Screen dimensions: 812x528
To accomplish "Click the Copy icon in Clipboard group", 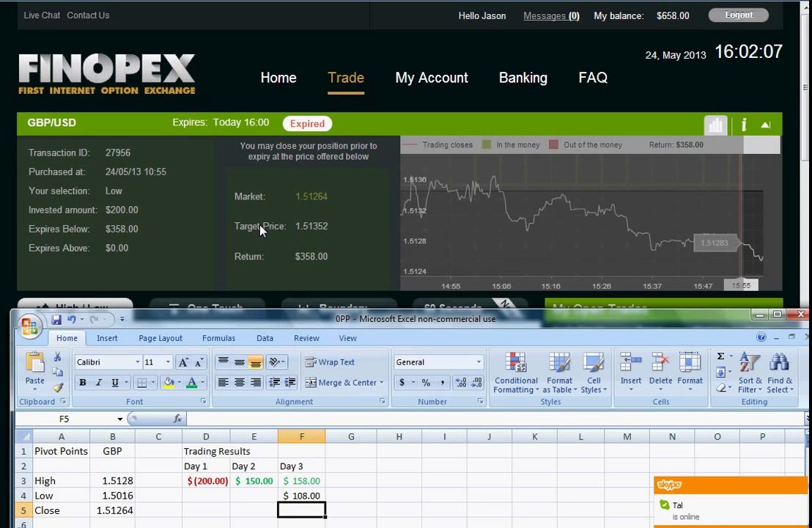I will point(57,372).
